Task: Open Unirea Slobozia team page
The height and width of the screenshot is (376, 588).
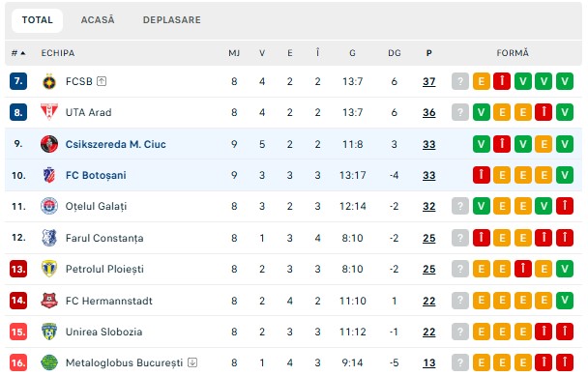Action: point(103,332)
